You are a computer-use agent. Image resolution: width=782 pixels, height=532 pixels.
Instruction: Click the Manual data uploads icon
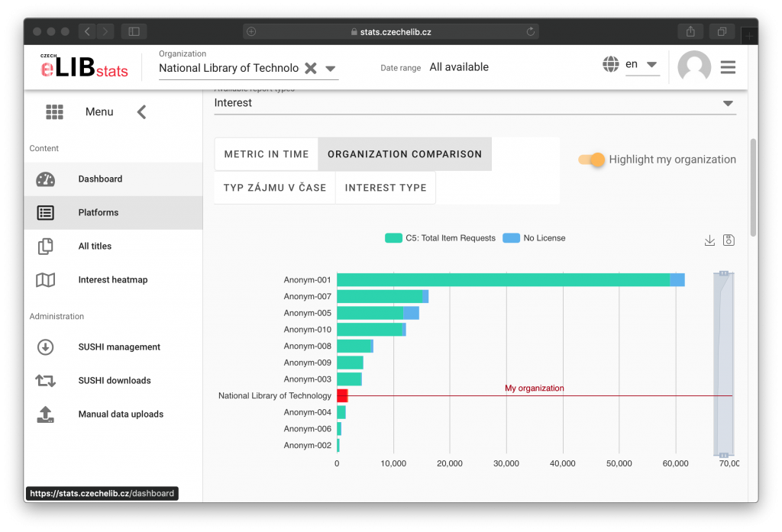click(45, 414)
